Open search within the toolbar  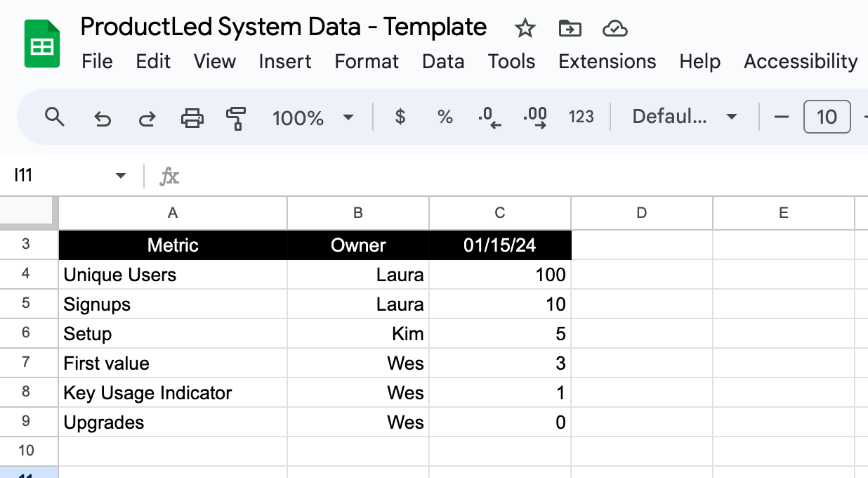pyautogui.click(x=55, y=117)
